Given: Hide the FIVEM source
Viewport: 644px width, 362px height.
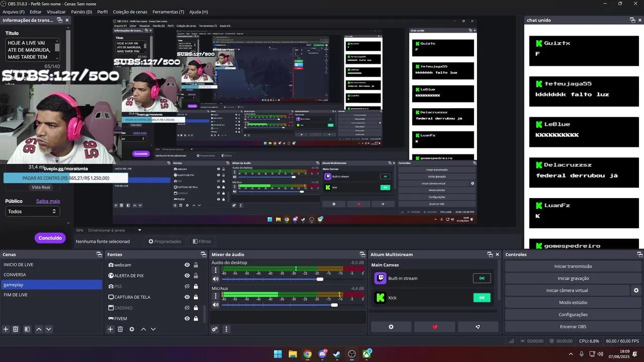Looking at the screenshot, I should (187, 318).
